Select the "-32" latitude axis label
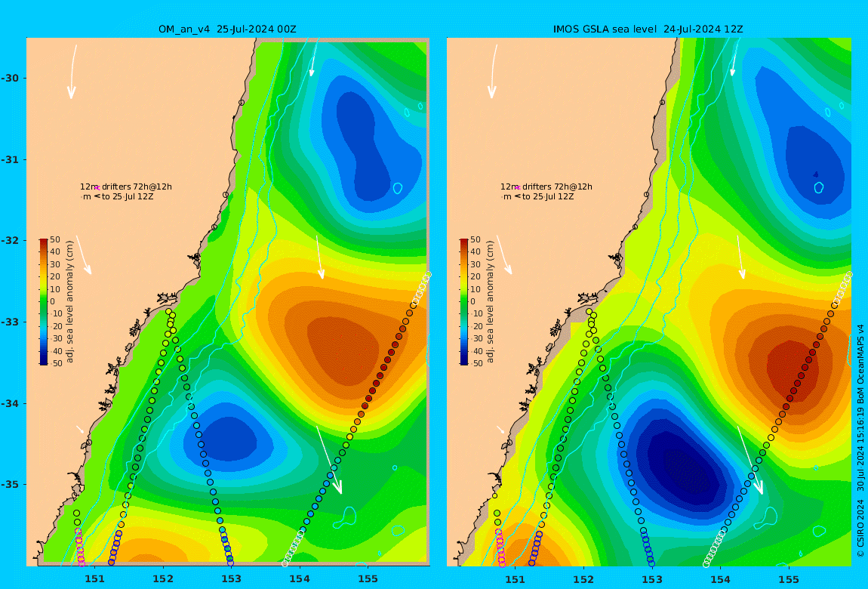 point(9,240)
